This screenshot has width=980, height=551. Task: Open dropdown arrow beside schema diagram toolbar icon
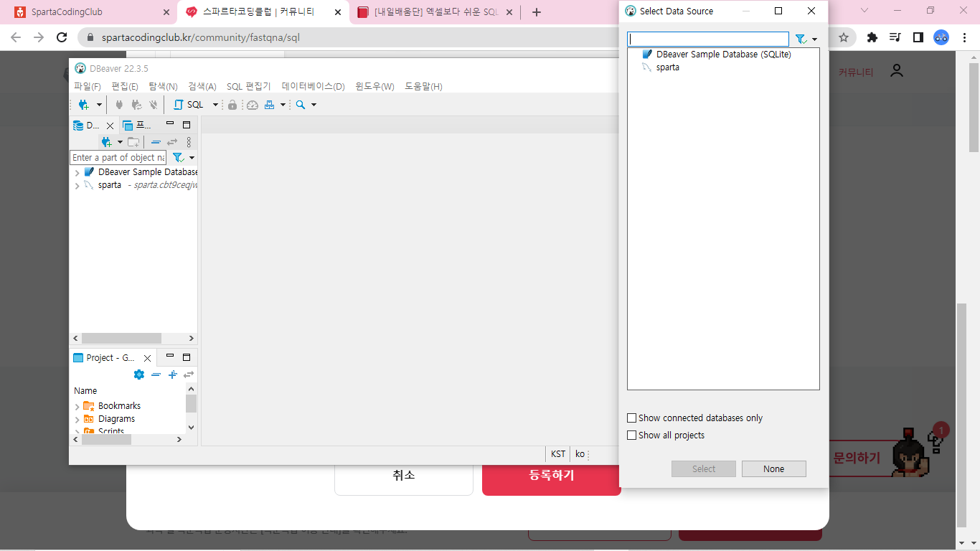pyautogui.click(x=283, y=105)
